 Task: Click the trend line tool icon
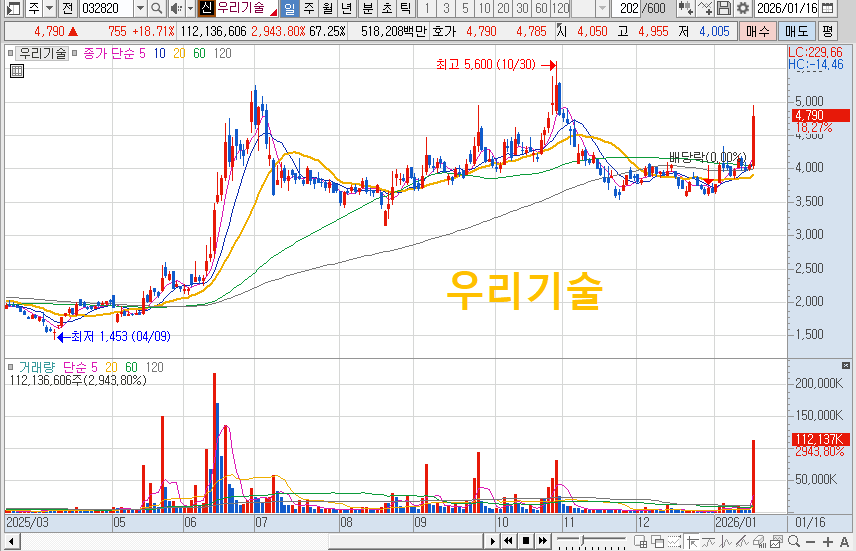[x=709, y=541]
